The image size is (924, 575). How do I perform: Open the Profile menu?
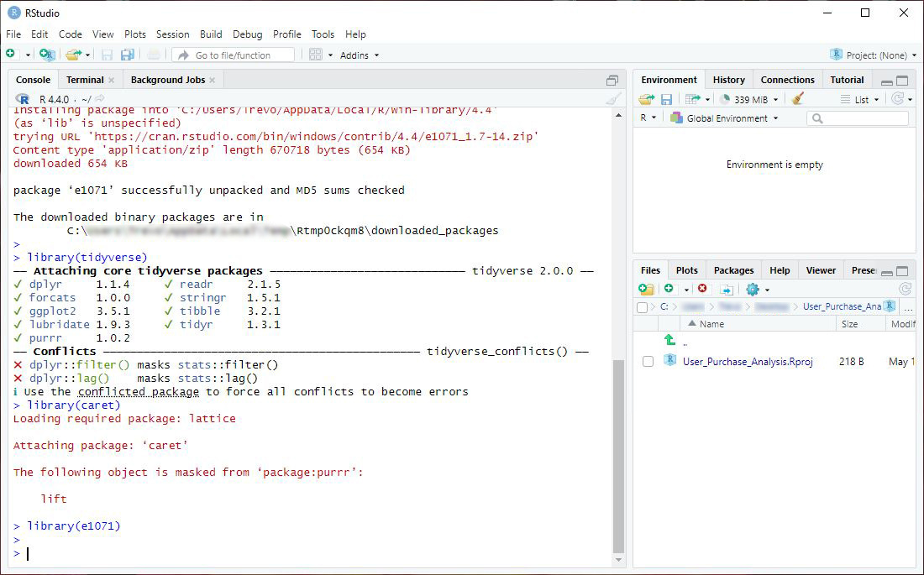pos(287,34)
